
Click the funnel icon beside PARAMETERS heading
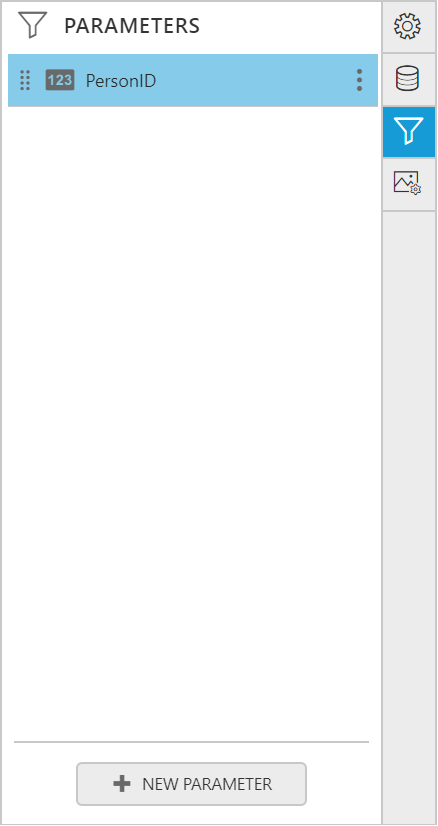coord(32,25)
